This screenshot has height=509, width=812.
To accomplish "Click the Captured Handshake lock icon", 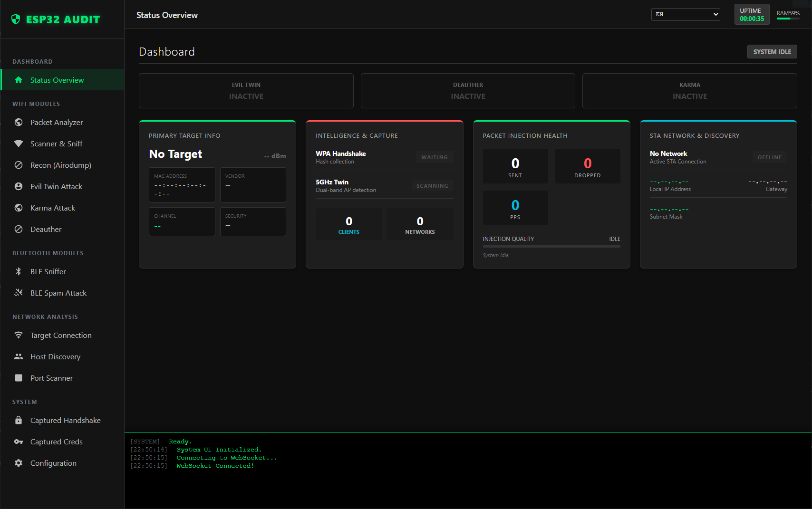I will 19,420.
